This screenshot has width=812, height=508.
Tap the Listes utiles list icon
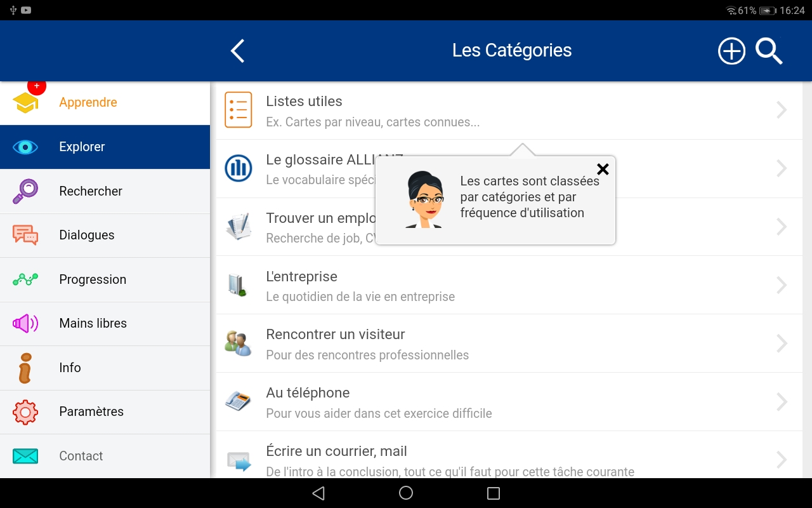point(239,110)
